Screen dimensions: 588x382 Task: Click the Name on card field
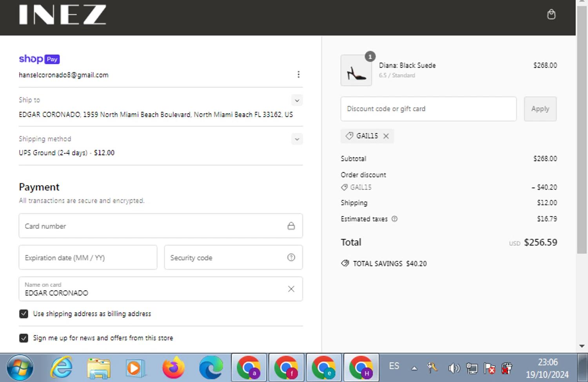pos(161,289)
